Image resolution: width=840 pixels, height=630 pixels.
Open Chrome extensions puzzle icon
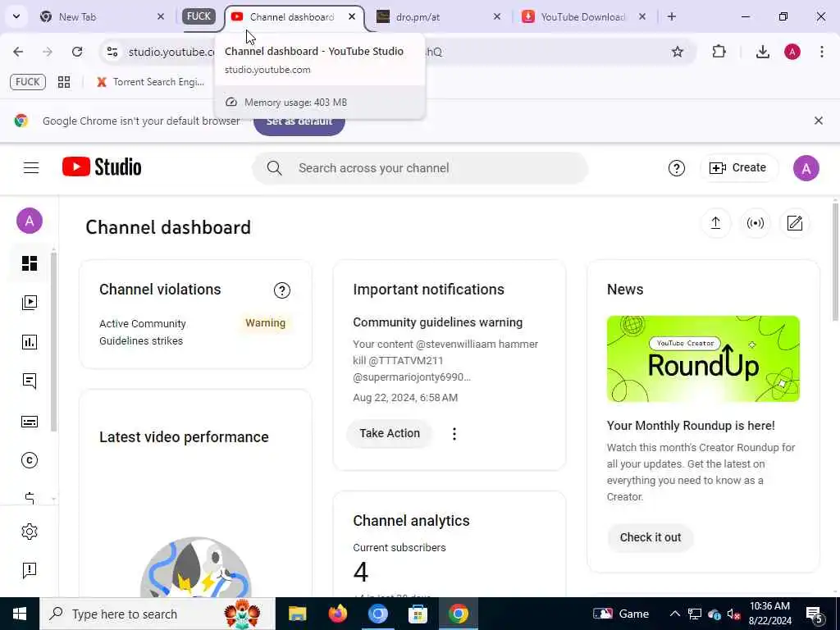[719, 52]
